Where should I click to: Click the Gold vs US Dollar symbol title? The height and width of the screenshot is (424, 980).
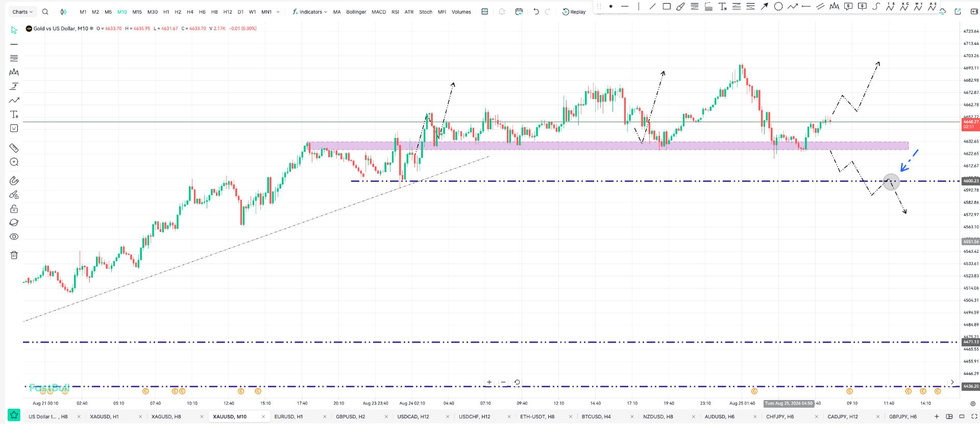tap(61, 29)
